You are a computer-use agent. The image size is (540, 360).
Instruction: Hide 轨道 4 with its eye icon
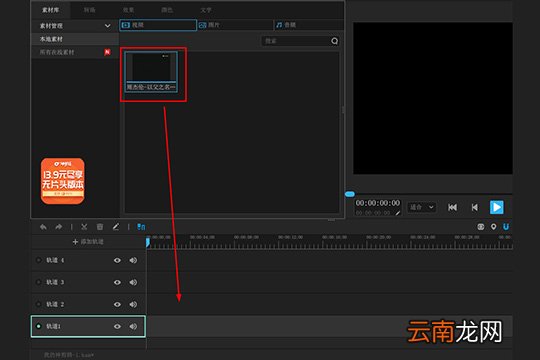pyautogui.click(x=117, y=260)
